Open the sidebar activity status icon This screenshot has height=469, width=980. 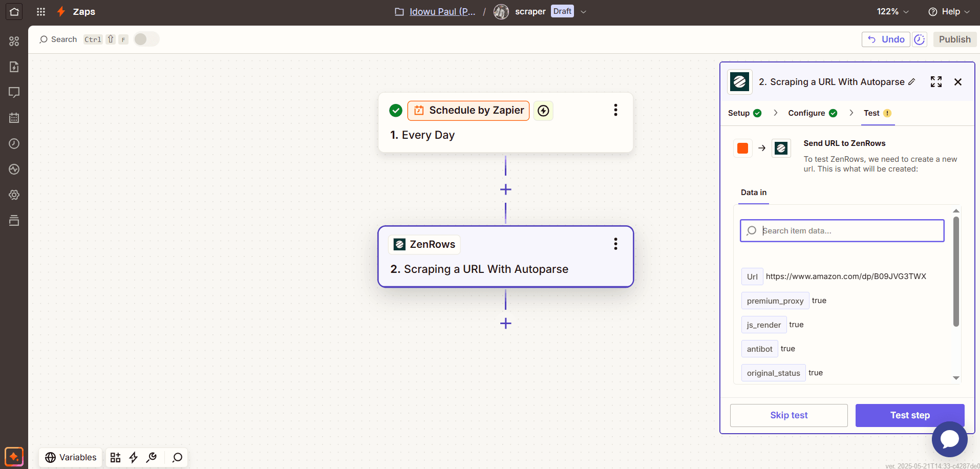(14, 169)
